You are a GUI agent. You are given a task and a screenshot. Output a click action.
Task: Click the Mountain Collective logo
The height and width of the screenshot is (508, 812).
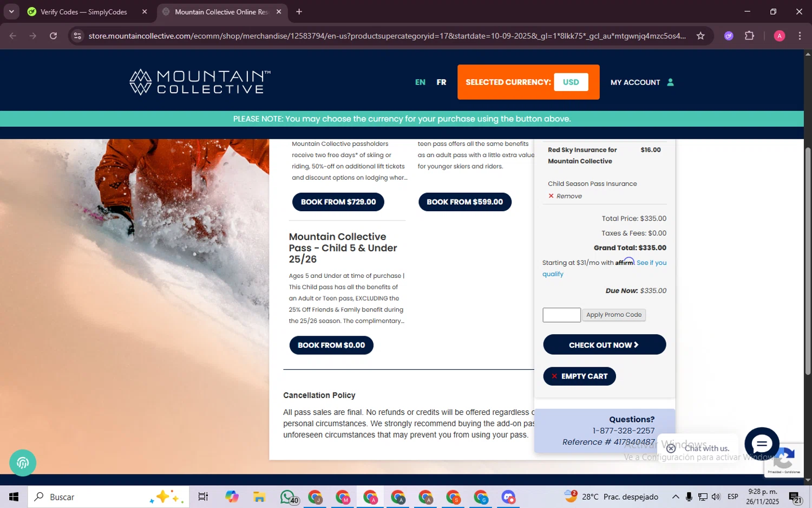[x=200, y=82]
